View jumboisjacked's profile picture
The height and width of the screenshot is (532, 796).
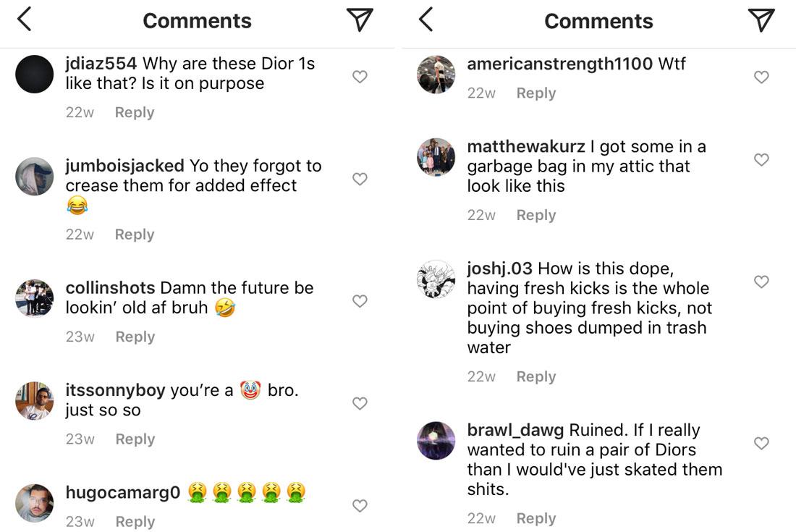(35, 177)
